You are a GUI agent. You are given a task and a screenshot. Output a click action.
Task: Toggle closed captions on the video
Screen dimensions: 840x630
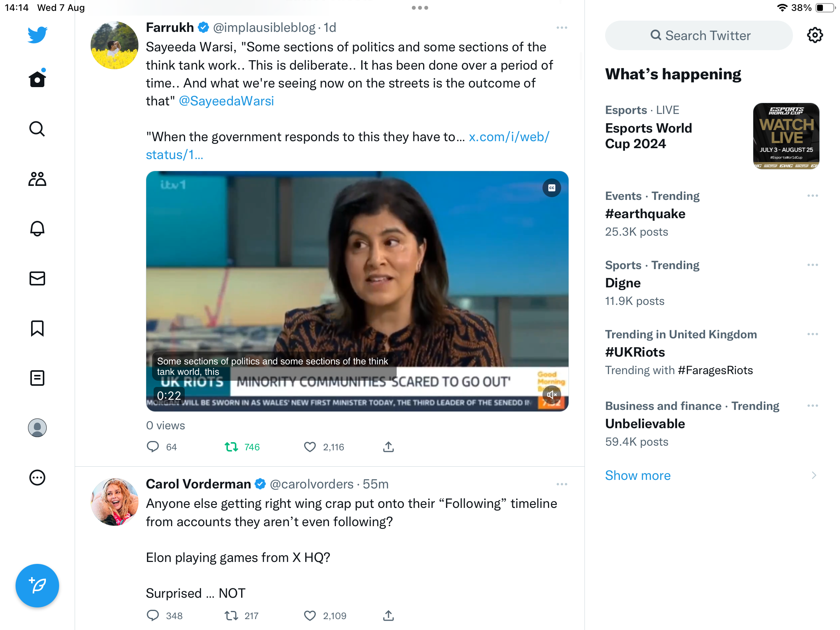click(x=552, y=188)
